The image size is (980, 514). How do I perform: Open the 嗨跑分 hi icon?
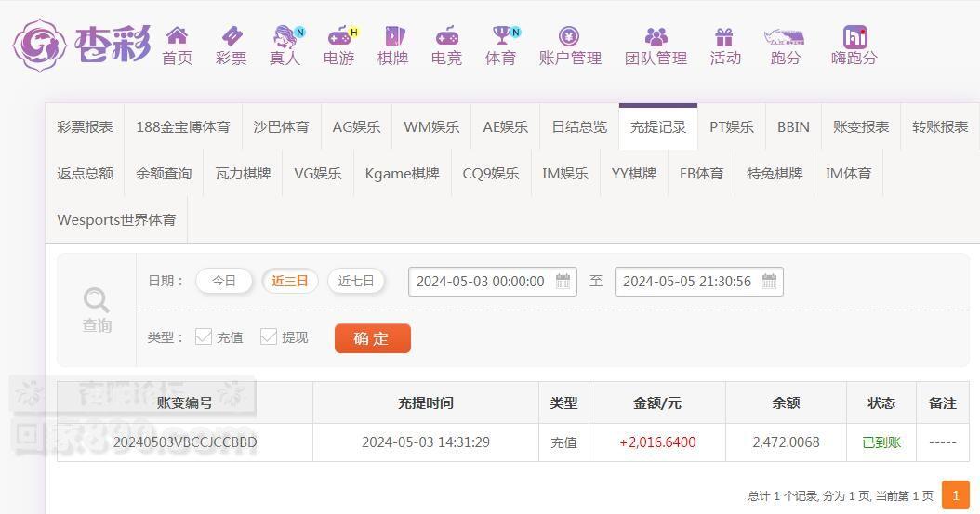[855, 37]
